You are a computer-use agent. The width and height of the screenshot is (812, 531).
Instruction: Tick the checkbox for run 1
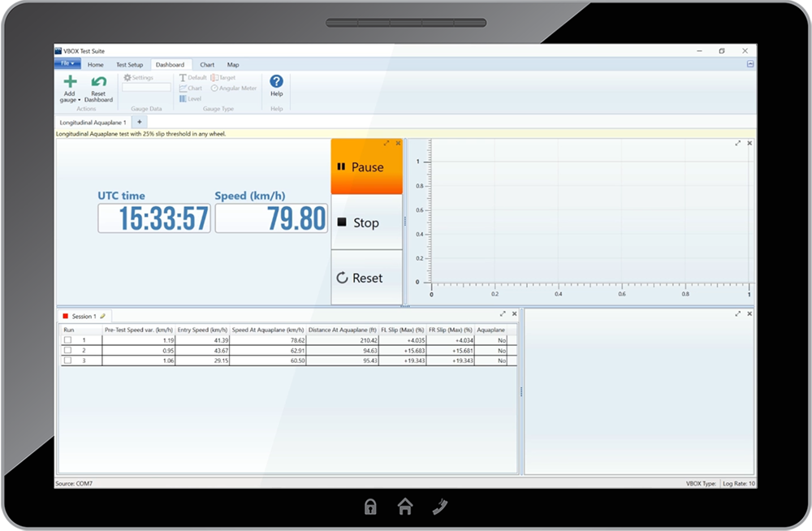(67, 340)
